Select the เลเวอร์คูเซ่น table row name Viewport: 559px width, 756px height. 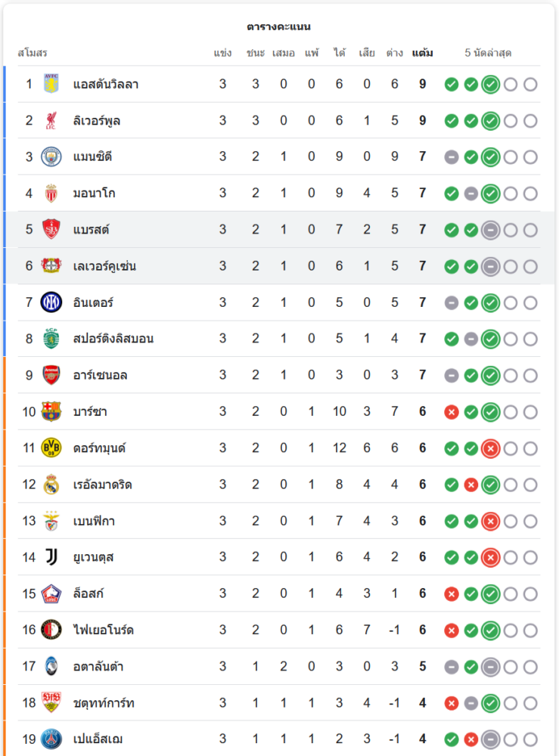point(105,266)
